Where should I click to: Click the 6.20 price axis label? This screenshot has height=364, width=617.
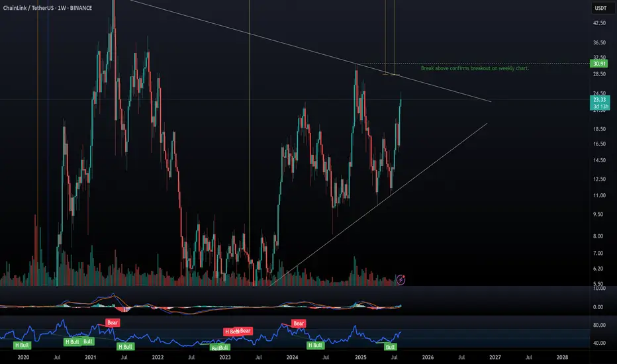[598, 269]
